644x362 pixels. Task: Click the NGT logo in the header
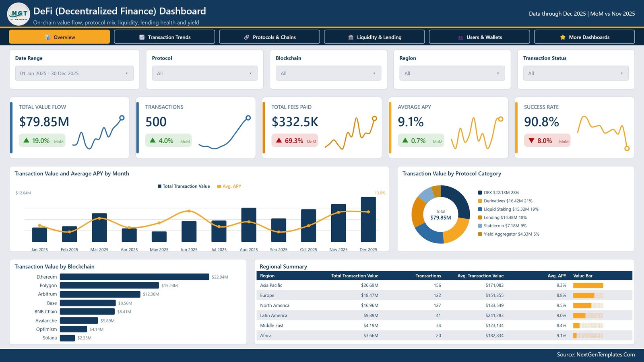[x=19, y=14]
